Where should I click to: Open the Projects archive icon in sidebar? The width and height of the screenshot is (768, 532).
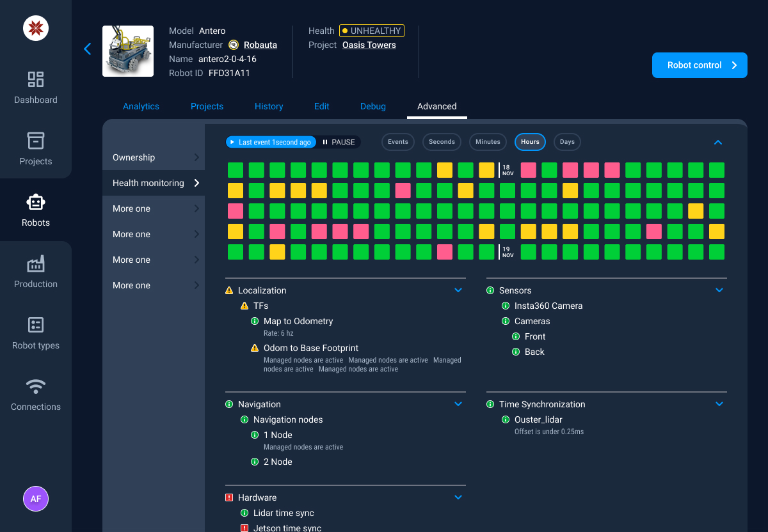36,141
